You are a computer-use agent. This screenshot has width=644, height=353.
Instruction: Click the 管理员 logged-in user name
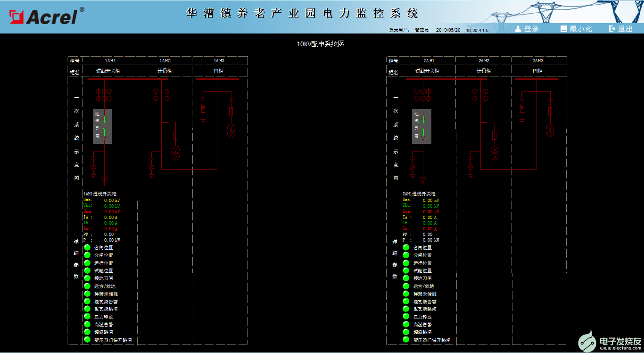421,30
